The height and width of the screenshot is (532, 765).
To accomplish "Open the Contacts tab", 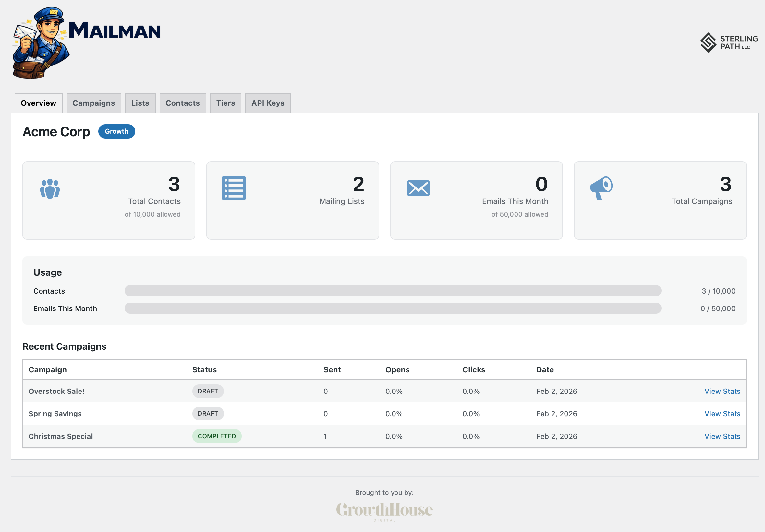I will click(183, 103).
